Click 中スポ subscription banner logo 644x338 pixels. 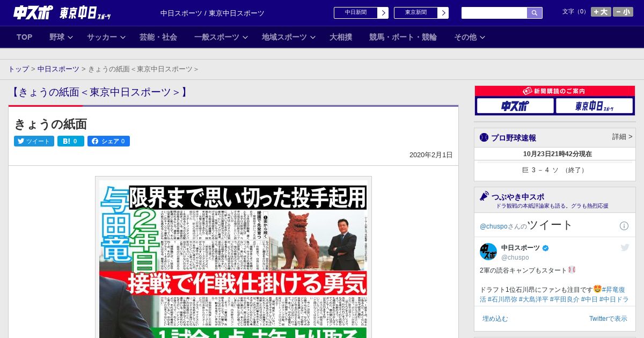[515, 106]
